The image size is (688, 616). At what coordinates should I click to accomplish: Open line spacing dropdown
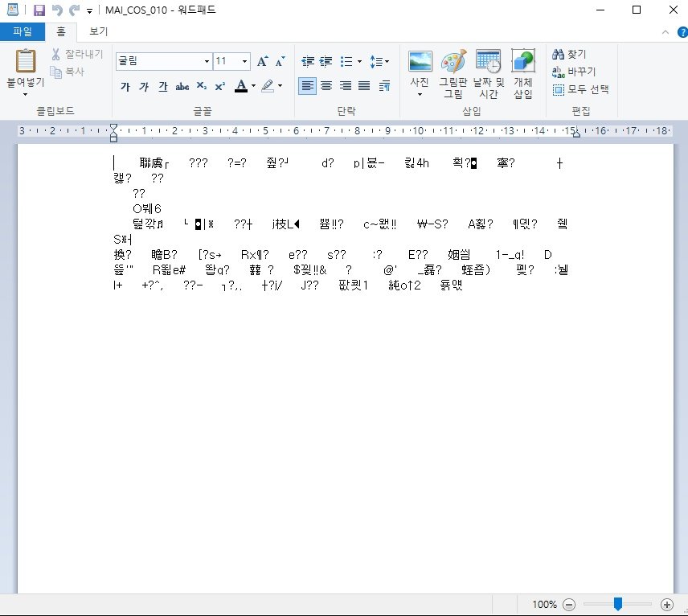click(379, 61)
